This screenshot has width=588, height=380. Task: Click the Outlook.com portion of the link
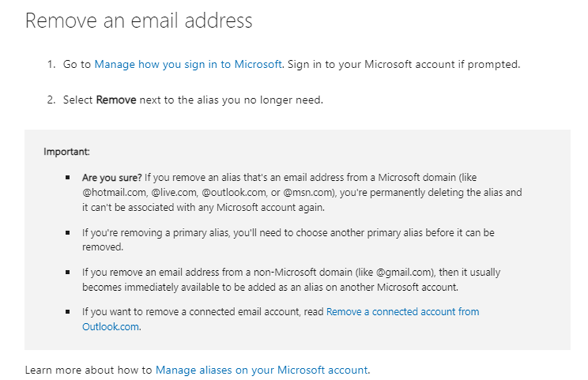click(110, 327)
